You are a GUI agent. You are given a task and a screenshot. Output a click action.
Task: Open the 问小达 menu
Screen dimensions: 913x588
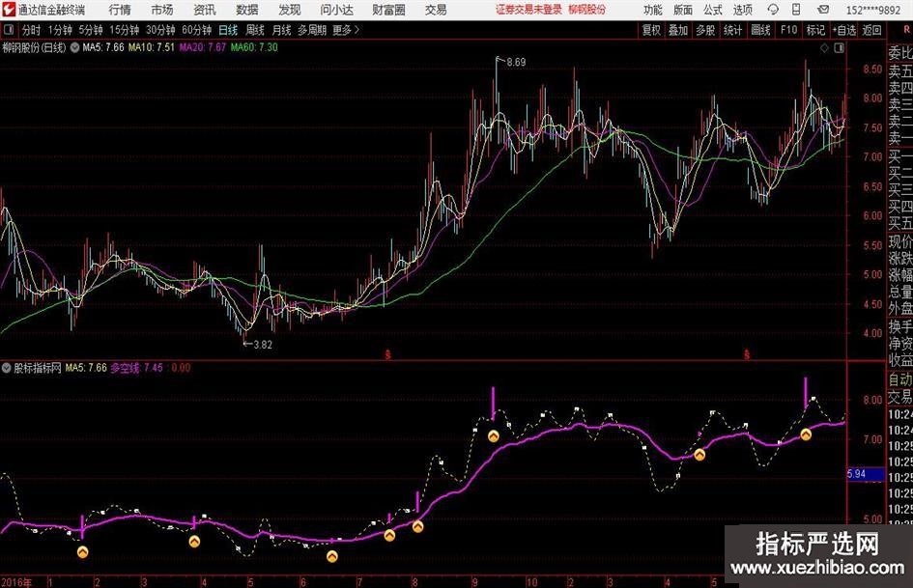point(336,10)
